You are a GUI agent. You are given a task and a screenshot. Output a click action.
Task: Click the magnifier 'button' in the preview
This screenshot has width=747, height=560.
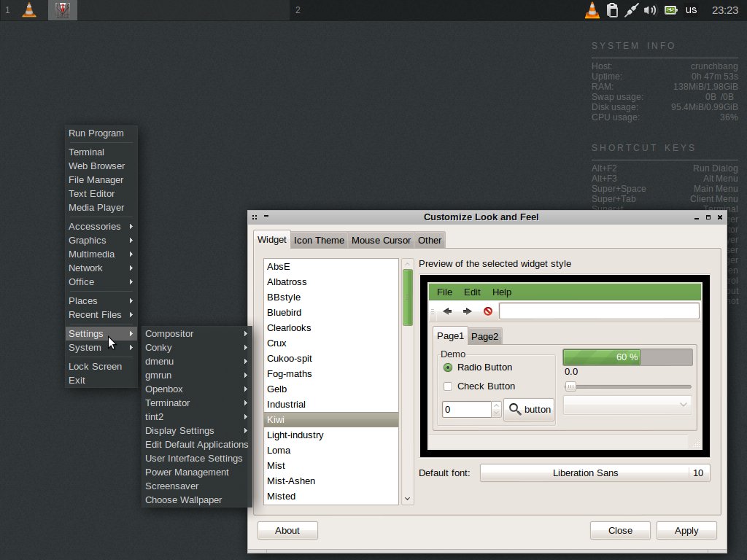529,410
